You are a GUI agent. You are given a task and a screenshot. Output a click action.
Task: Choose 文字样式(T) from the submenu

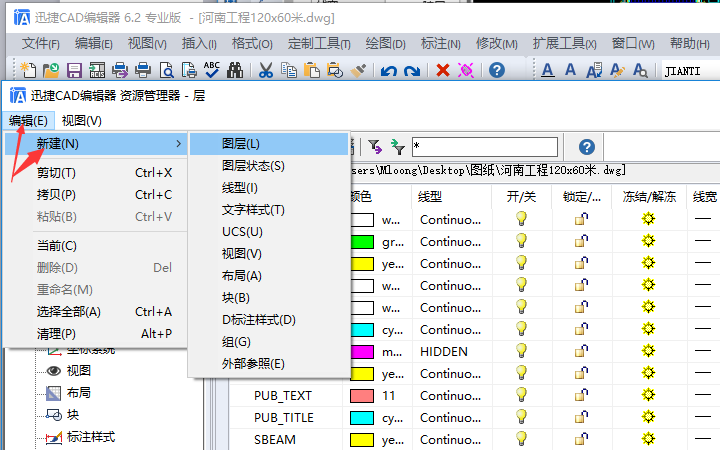click(x=270, y=210)
